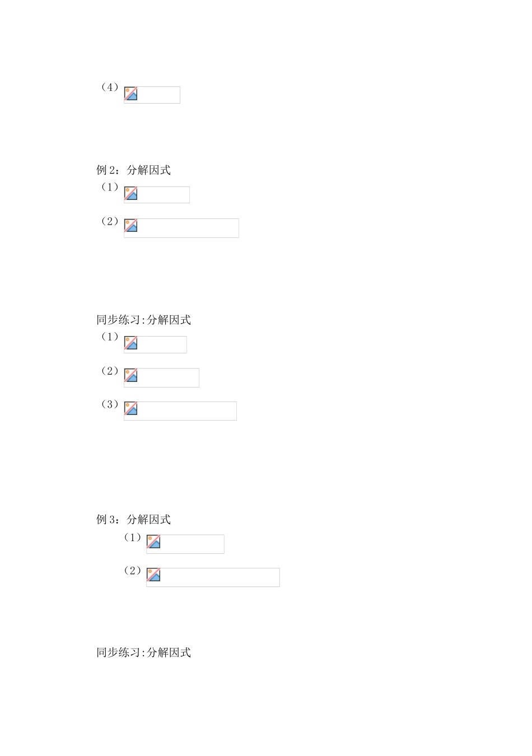This screenshot has width=532, height=756.
Task: Click the broken image icon beside item (4)
Action: click(x=131, y=94)
